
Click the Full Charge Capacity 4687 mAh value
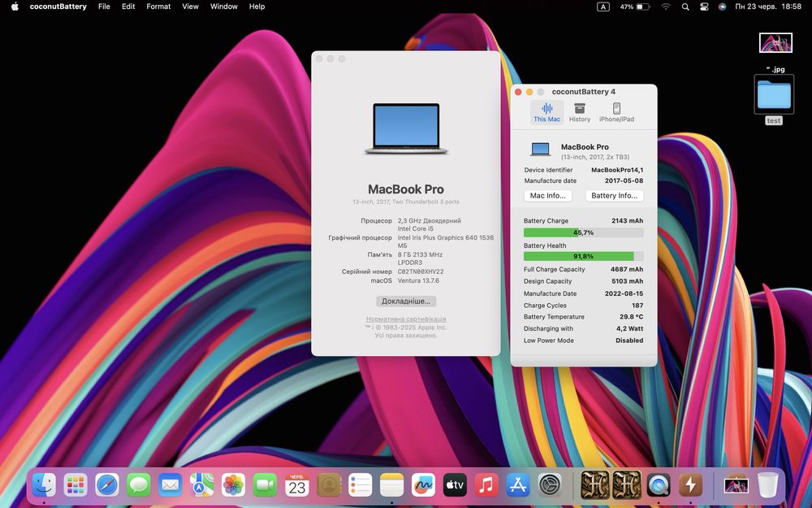[627, 270]
